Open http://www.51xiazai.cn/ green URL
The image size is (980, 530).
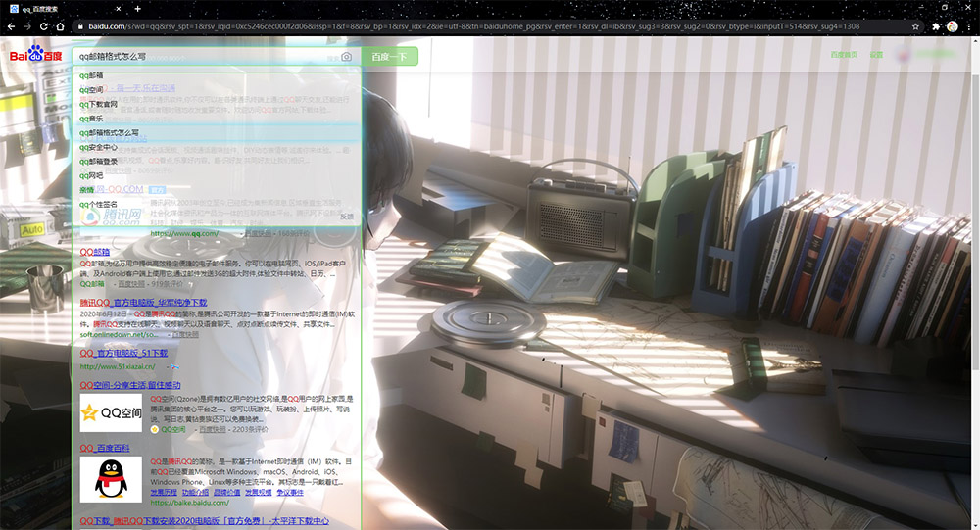(x=118, y=366)
